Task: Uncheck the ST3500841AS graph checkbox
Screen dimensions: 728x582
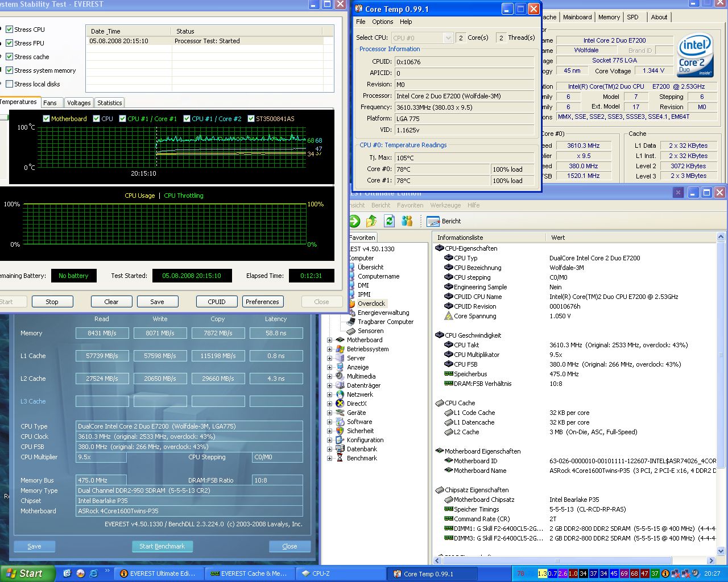Action: (x=251, y=119)
